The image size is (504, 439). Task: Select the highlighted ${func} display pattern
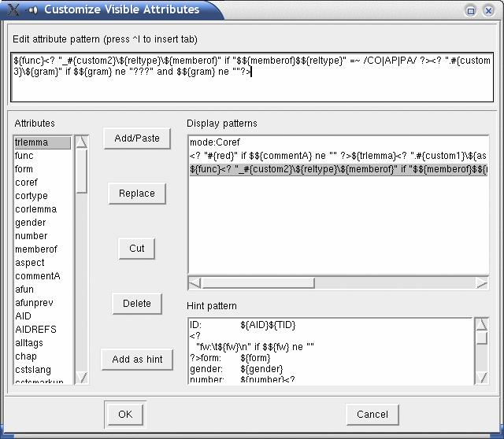(x=339, y=169)
